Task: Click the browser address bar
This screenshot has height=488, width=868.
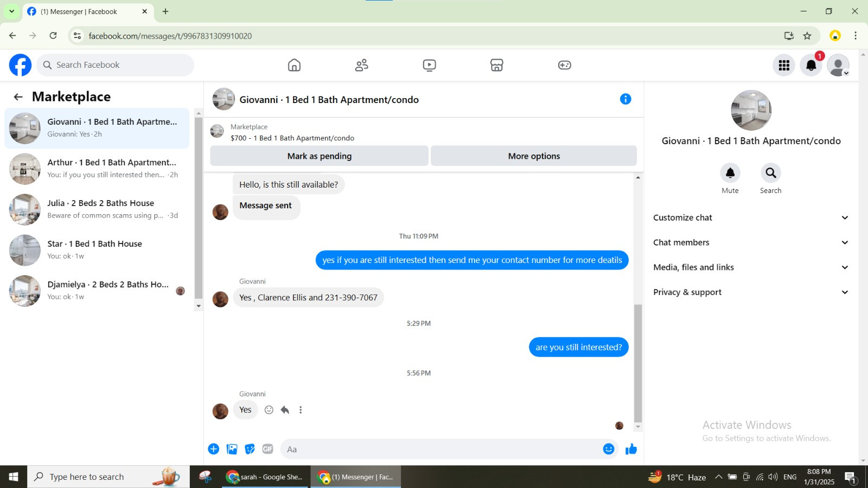Action: 429,36
